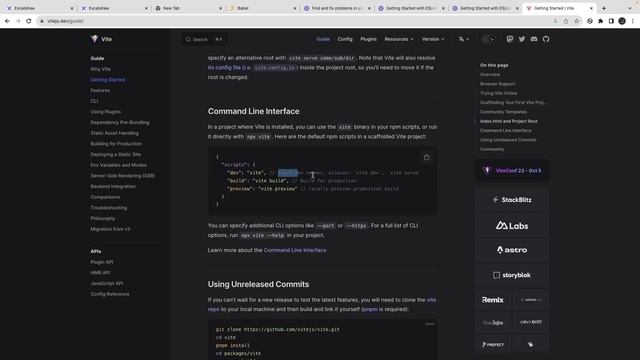Open Deploying a Static Site item
640x360 pixels.
(x=116, y=154)
